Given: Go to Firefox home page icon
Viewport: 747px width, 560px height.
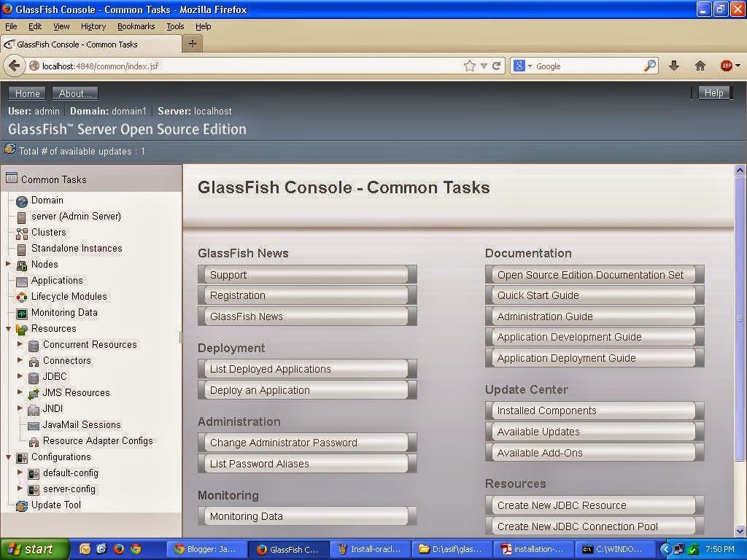Looking at the screenshot, I should point(700,66).
